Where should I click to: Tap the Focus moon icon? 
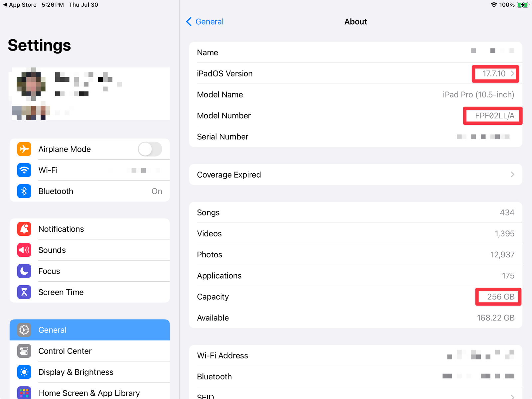pos(24,271)
